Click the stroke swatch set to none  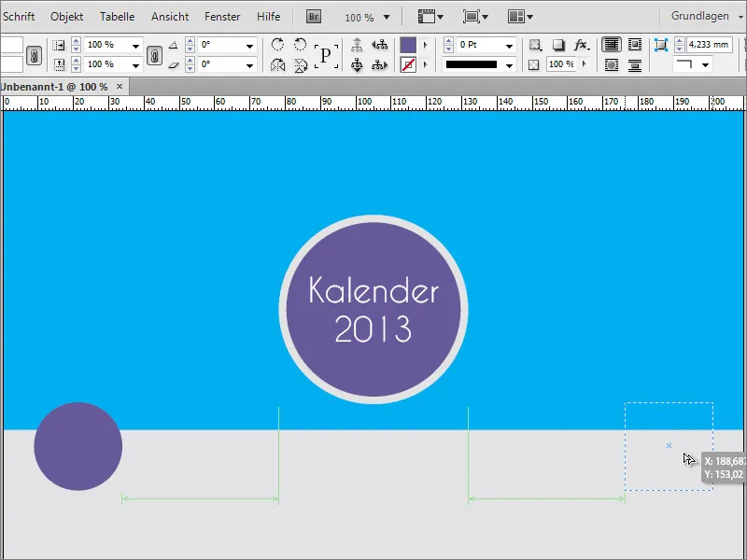408,64
